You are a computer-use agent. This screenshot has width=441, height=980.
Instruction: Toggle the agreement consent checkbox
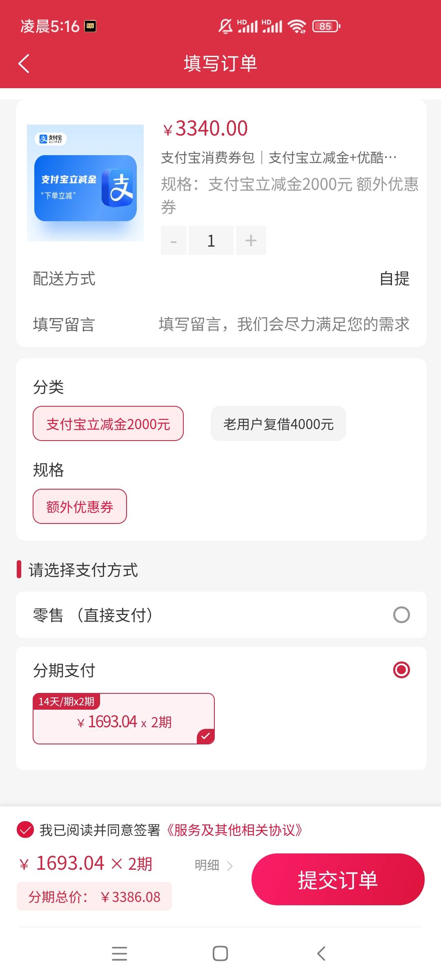(25, 830)
